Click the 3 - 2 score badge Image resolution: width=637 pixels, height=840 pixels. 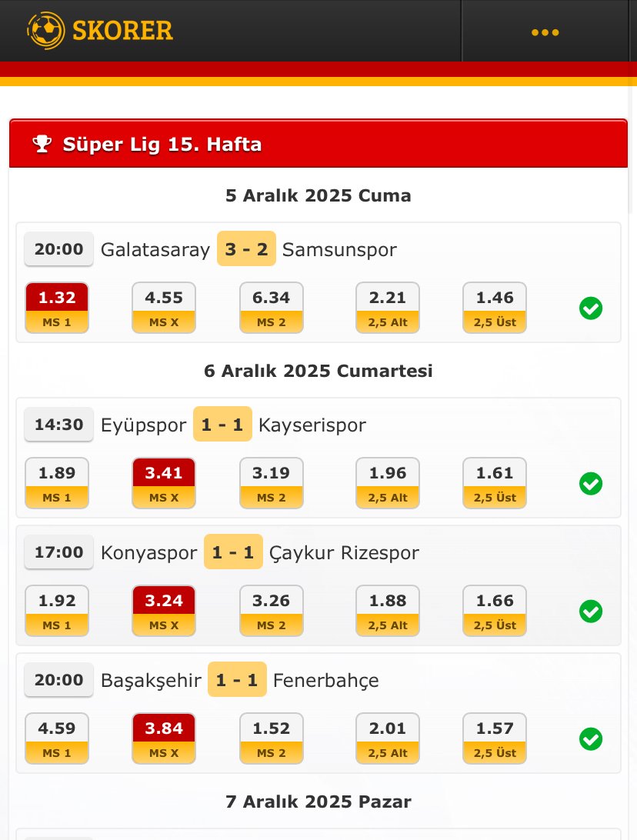[x=246, y=249]
